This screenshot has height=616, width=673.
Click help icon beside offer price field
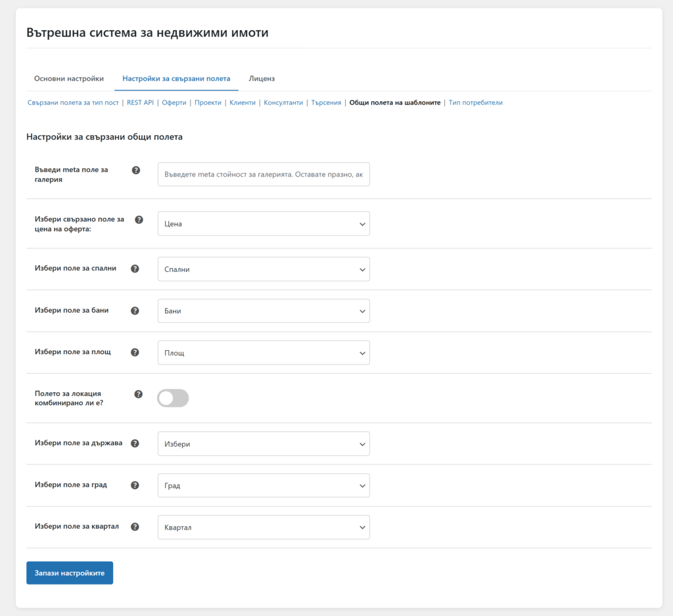click(x=139, y=219)
